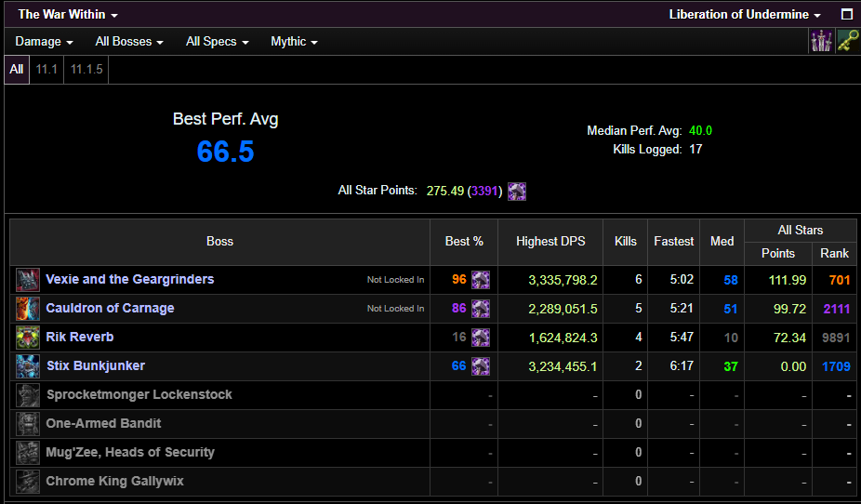Click Cauldron of Carnage boss icon
Screen dimensions: 861x504
tap(28, 309)
